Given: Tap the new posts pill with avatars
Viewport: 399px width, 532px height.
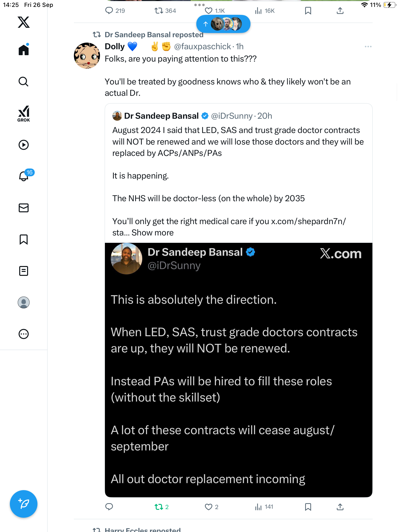Looking at the screenshot, I should click(x=223, y=24).
